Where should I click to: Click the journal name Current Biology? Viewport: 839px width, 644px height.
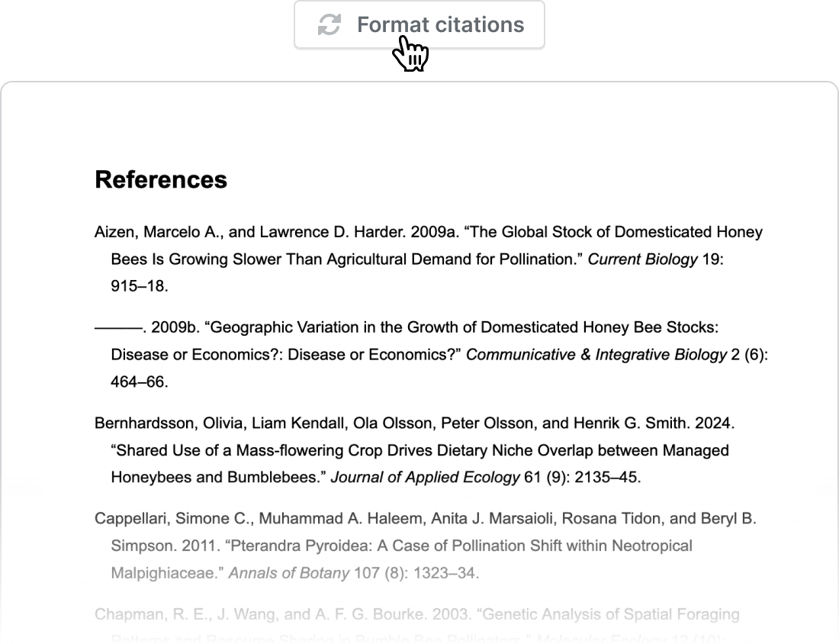pyautogui.click(x=642, y=259)
